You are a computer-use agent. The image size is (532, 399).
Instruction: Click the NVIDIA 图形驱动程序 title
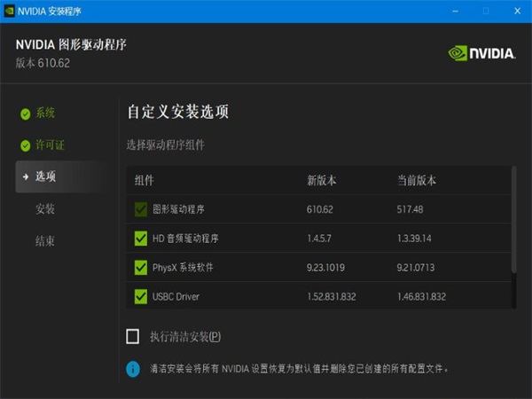pyautogui.click(x=71, y=44)
